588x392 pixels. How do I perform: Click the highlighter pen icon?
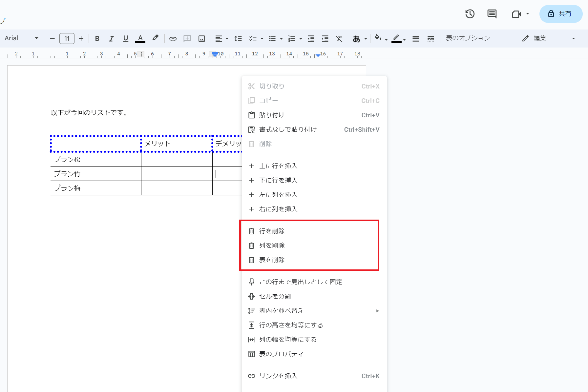click(155, 38)
